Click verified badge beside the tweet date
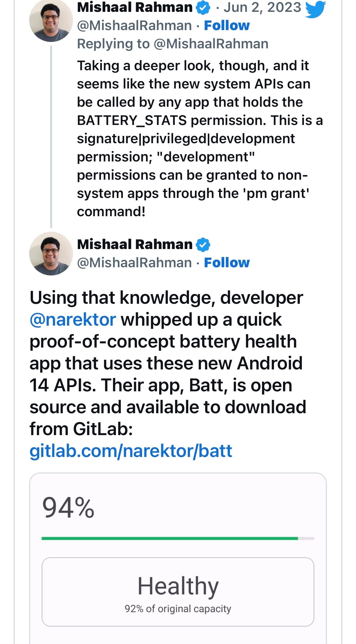Image resolution: width=356 pixels, height=644 pixels. (203, 8)
